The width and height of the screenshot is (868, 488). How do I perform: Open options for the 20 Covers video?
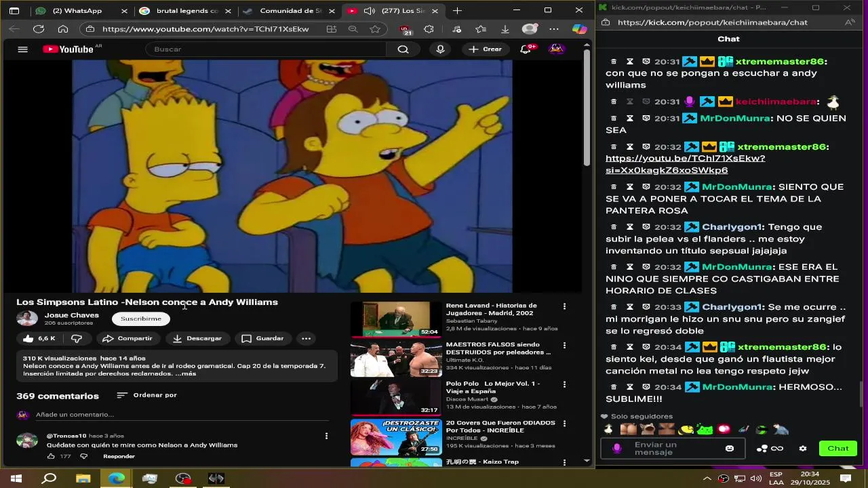coord(564,424)
